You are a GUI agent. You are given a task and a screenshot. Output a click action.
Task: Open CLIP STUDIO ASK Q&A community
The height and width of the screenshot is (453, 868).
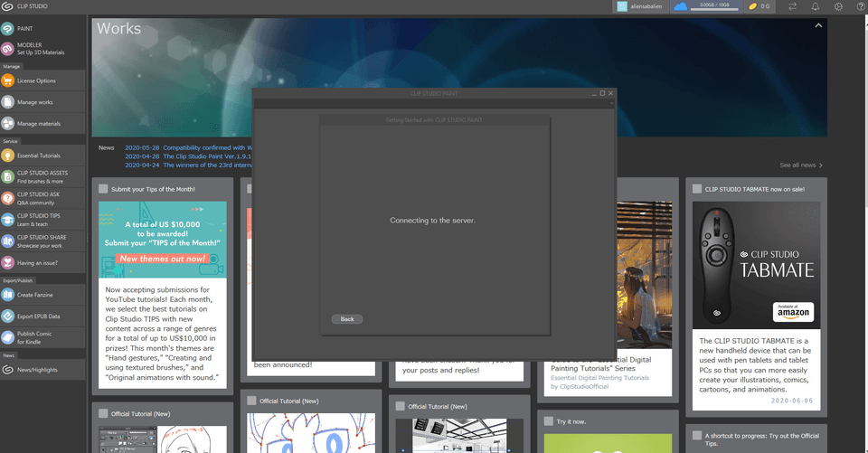click(38, 198)
